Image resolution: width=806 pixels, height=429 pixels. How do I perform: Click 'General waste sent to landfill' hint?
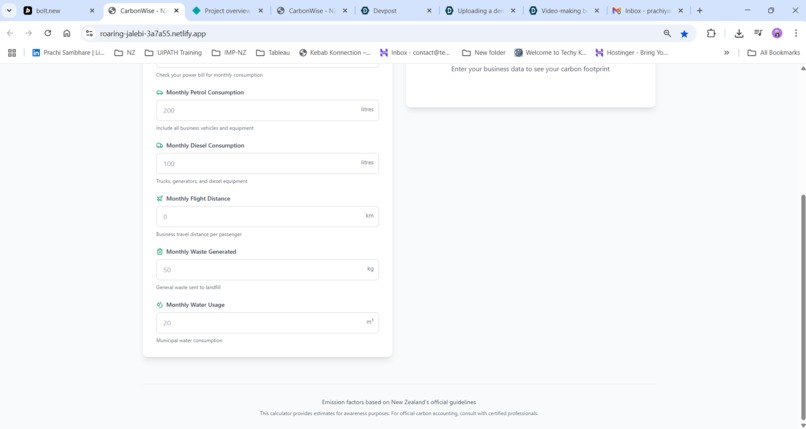[x=188, y=288]
